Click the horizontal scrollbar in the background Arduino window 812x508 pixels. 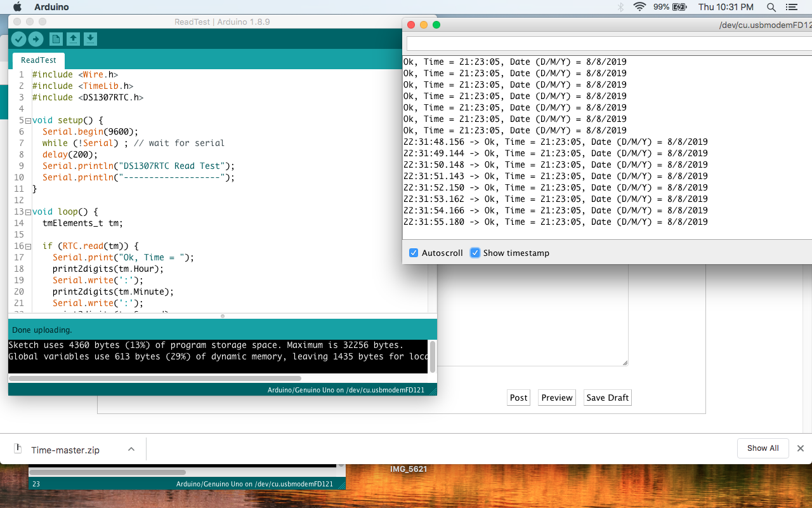107,472
